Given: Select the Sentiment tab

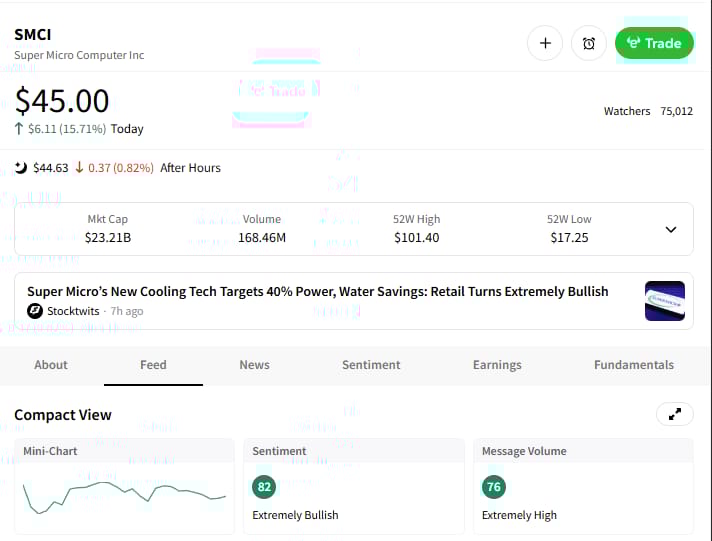Looking at the screenshot, I should pyautogui.click(x=371, y=365).
